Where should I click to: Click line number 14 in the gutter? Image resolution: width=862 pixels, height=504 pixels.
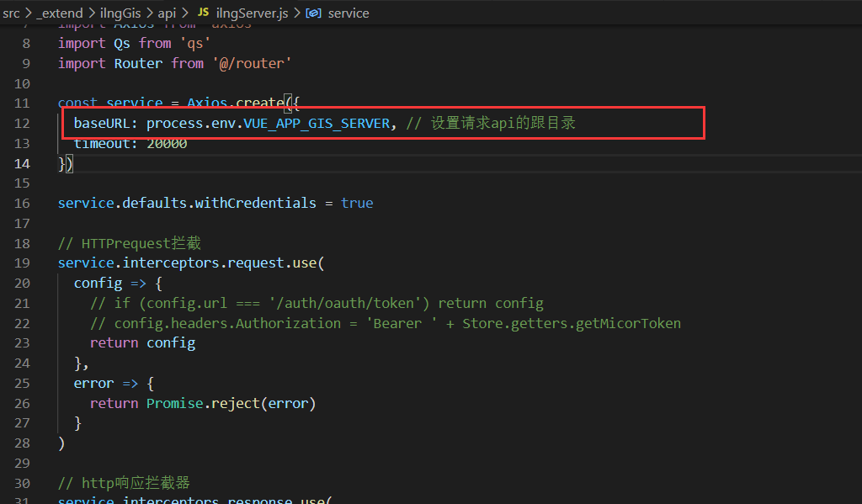(x=23, y=163)
